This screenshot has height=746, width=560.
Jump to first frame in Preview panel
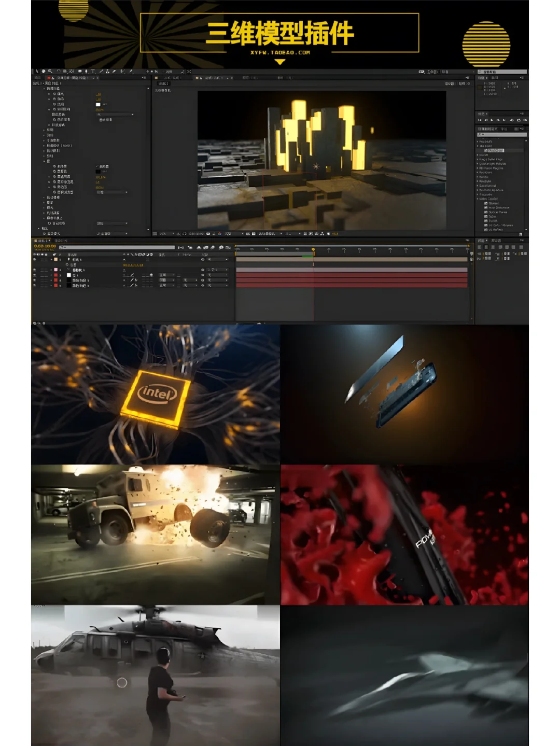pos(480,120)
